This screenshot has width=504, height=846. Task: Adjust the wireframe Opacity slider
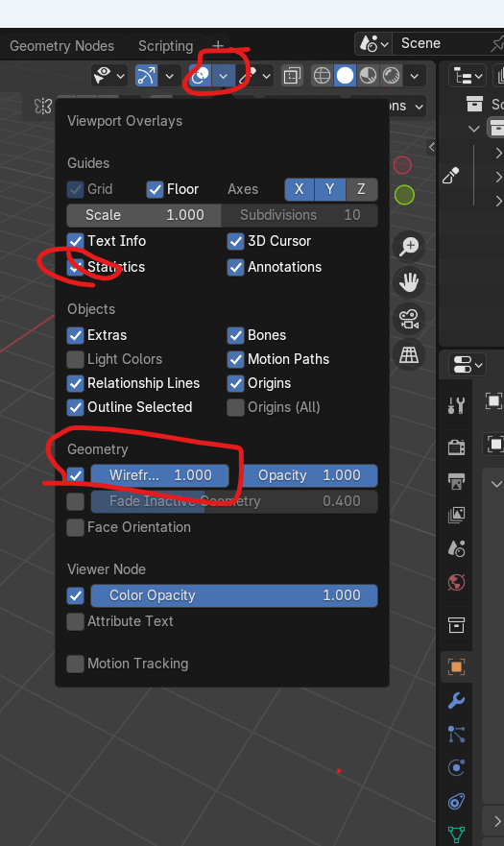click(x=309, y=475)
